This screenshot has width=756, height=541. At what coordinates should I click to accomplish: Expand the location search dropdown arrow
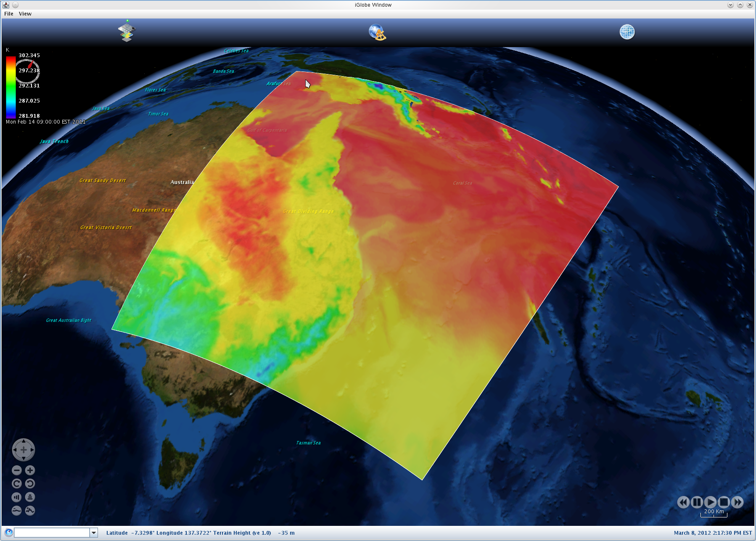(94, 533)
